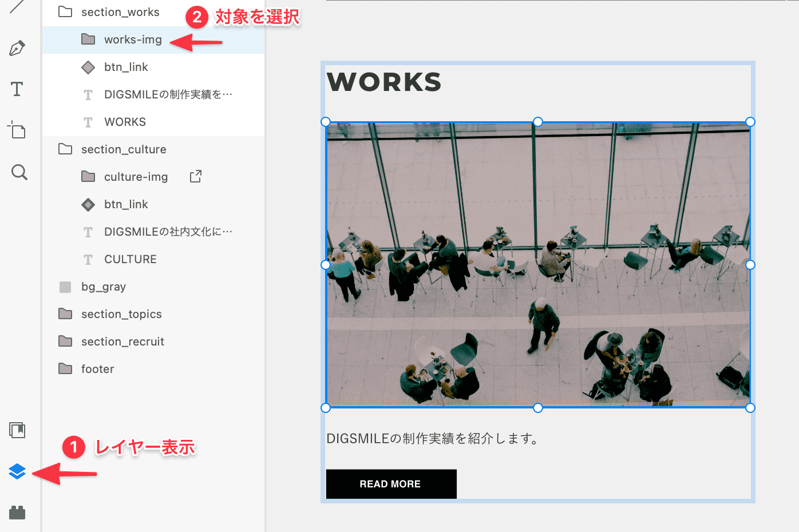Select btn_link layer name below works-img
This screenshot has height=532, width=799.
(x=126, y=67)
